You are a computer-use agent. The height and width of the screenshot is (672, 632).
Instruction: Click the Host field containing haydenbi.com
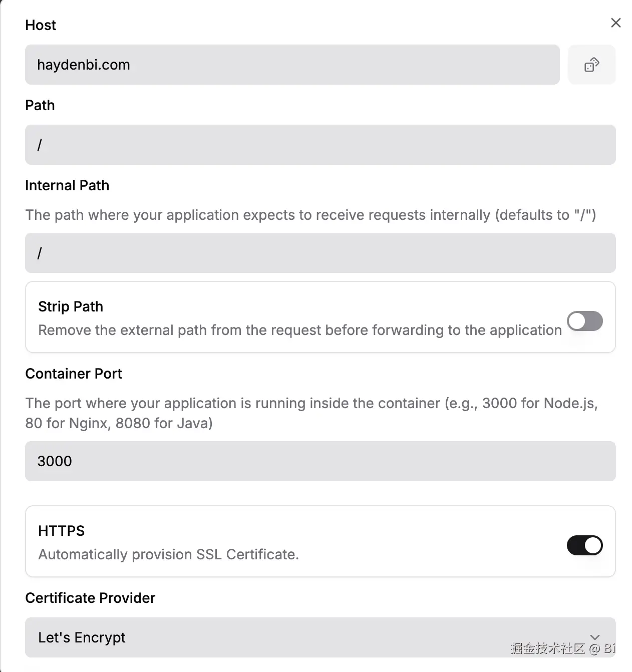[292, 65]
